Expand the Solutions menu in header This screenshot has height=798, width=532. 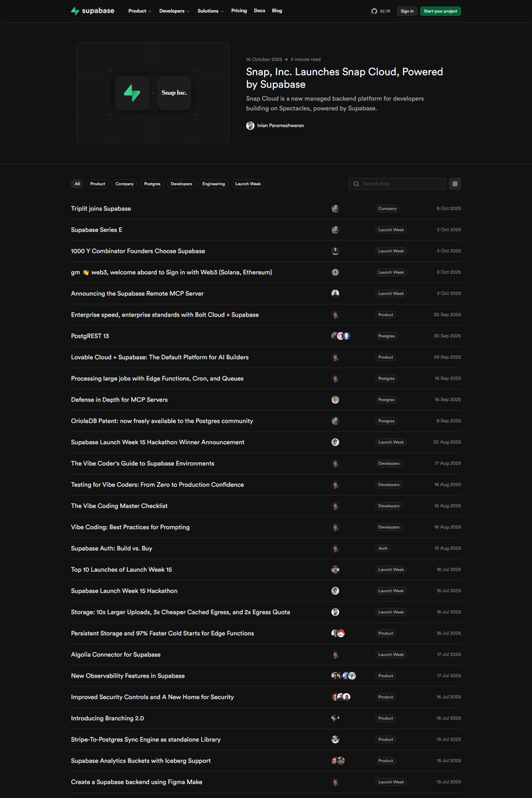click(210, 11)
